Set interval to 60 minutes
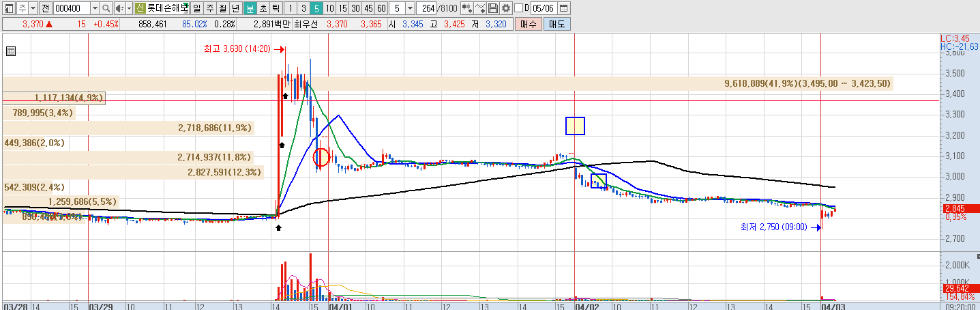980x310 pixels. click(381, 8)
